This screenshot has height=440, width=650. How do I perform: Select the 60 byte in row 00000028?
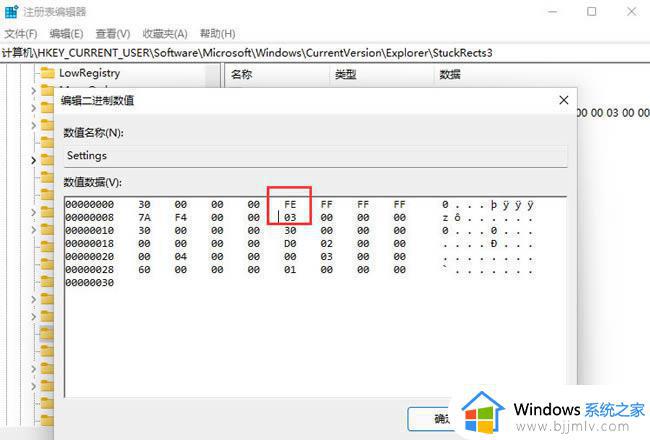144,270
